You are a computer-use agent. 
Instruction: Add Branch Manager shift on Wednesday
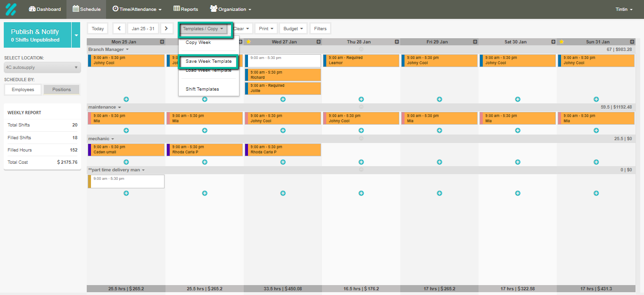(283, 99)
